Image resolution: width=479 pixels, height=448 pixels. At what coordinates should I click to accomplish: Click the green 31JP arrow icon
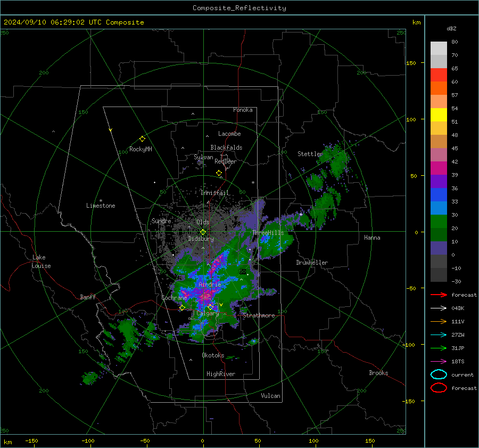pyautogui.click(x=439, y=348)
